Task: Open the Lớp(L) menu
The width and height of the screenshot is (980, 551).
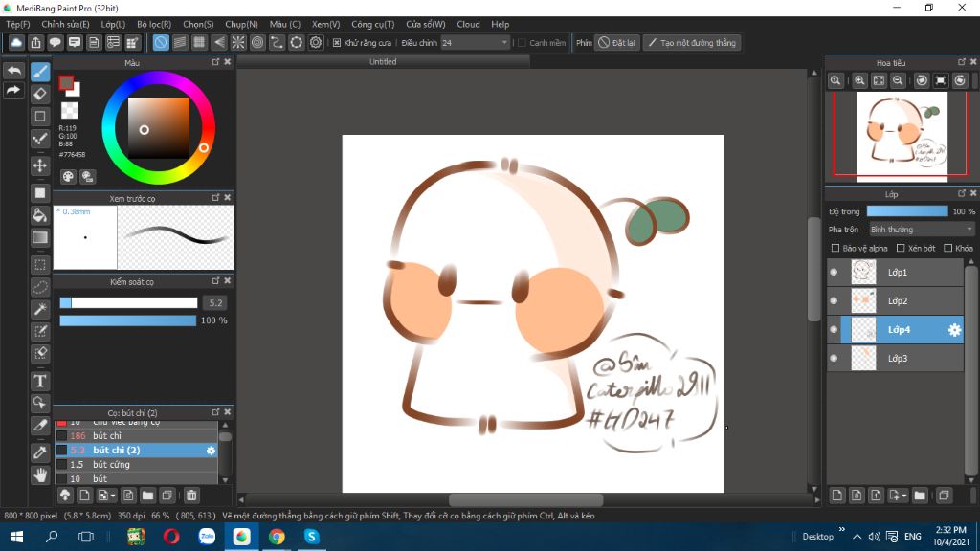Action: [113, 24]
